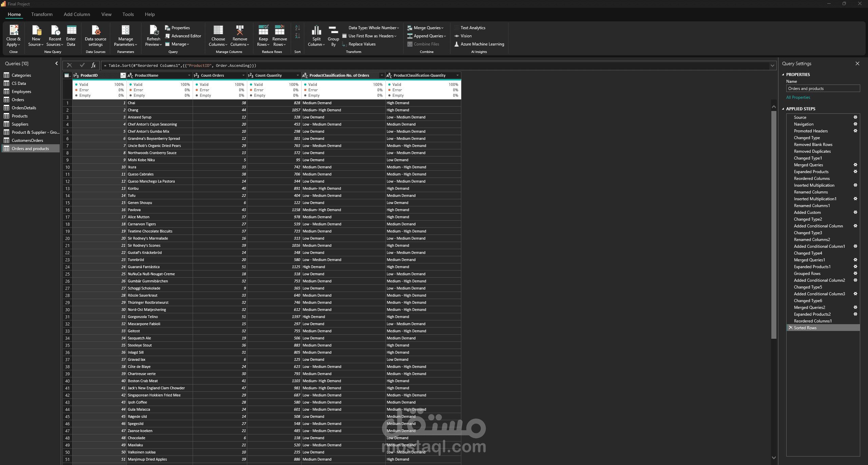The image size is (868, 465).
Task: Expand the Data Type Whole Number dropdown
Action: coord(373,28)
